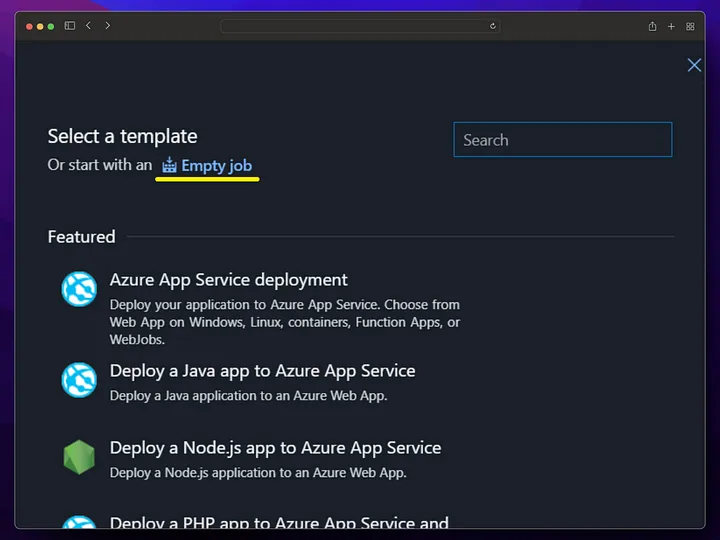Select Azure App Service deployment template
The height and width of the screenshot is (540, 720).
coord(228,280)
